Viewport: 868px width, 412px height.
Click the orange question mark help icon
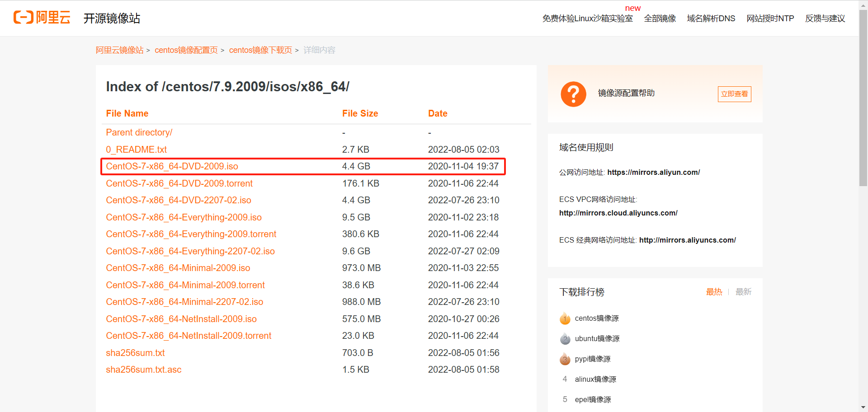pos(573,94)
